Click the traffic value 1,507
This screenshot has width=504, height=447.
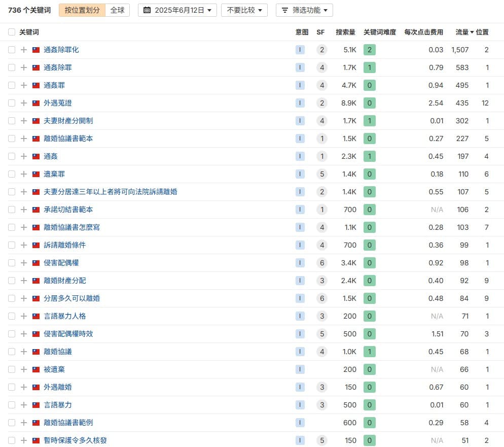tap(460, 50)
